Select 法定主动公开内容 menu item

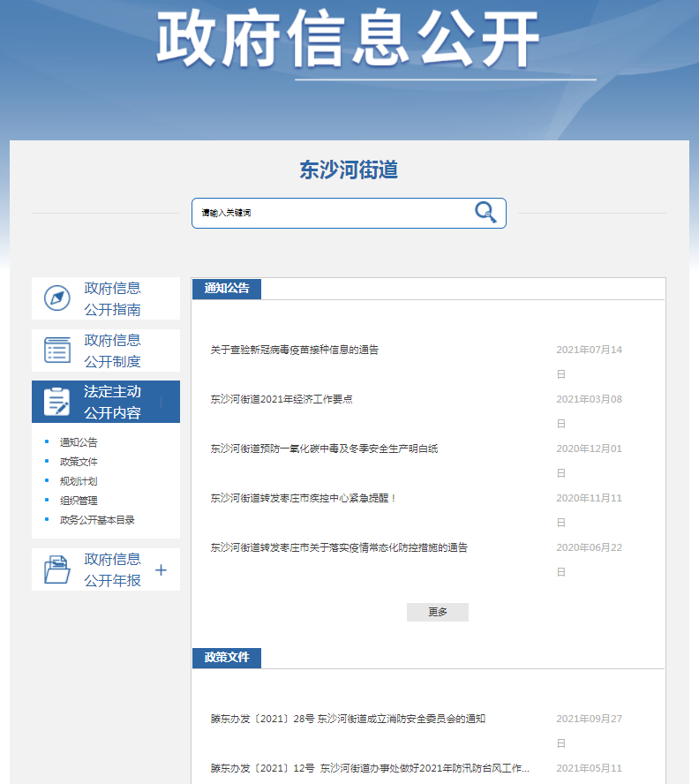(106, 402)
